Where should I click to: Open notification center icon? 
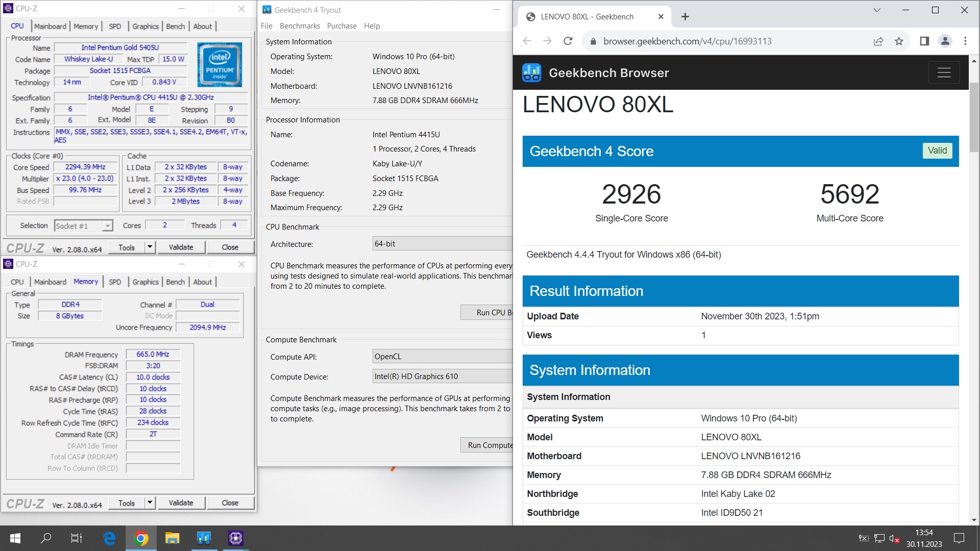(x=959, y=538)
